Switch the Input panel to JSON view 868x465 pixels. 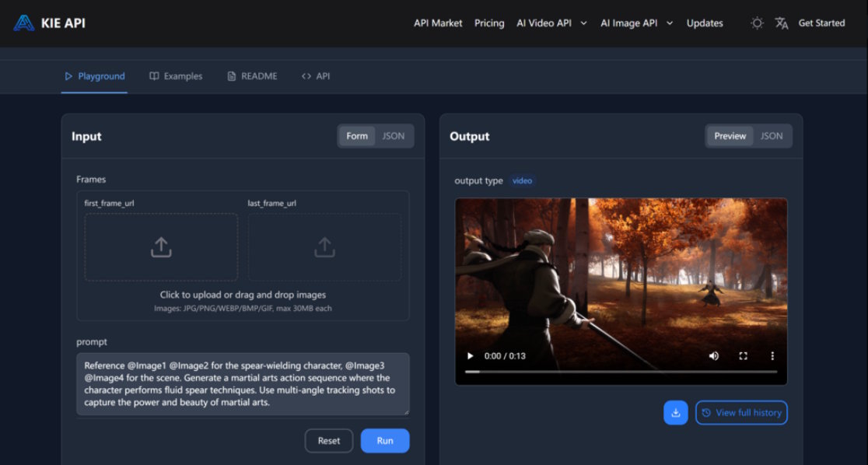(394, 135)
